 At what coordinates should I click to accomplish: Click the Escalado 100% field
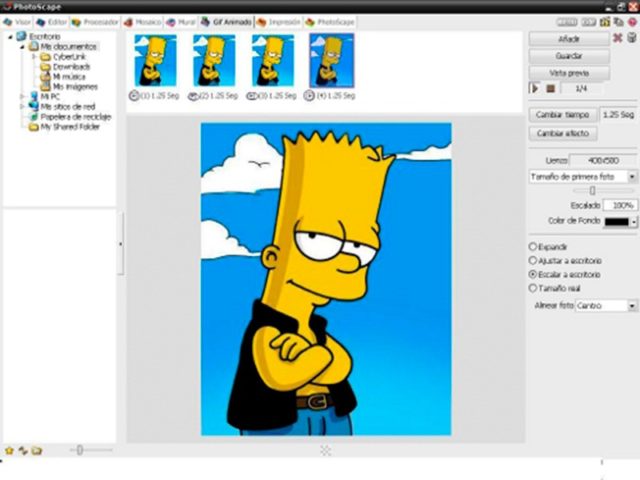620,205
